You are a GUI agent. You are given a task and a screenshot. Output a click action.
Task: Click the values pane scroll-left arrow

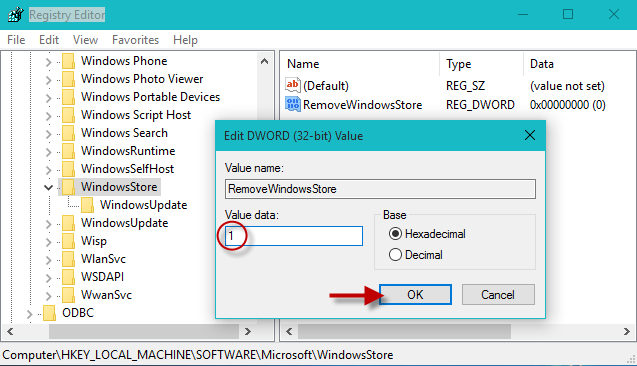point(289,332)
